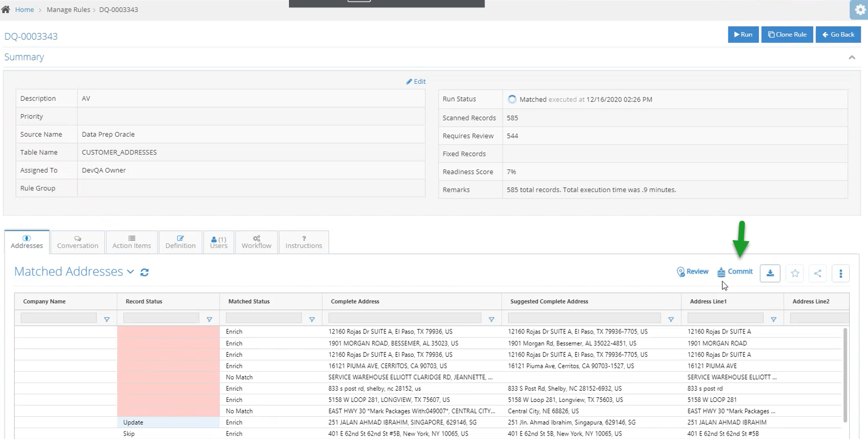Click the DevQA Owner assigned value
This screenshot has width=868, height=439.
[104, 170]
